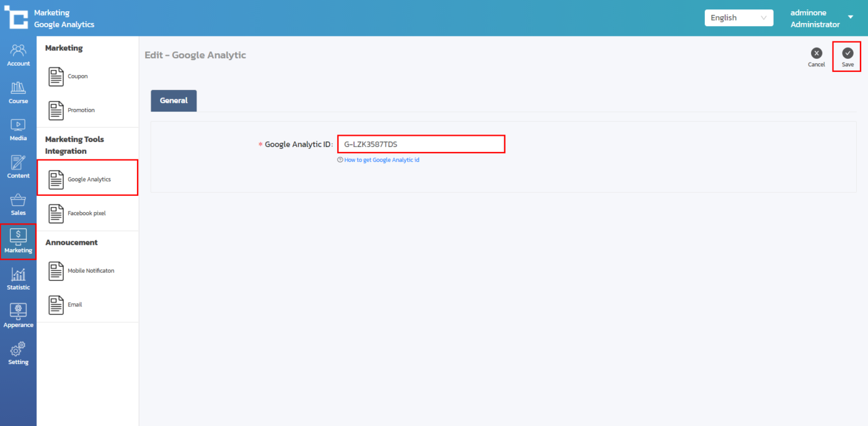Open the adminone user menu arrow
The width and height of the screenshot is (868, 426).
pos(850,17)
